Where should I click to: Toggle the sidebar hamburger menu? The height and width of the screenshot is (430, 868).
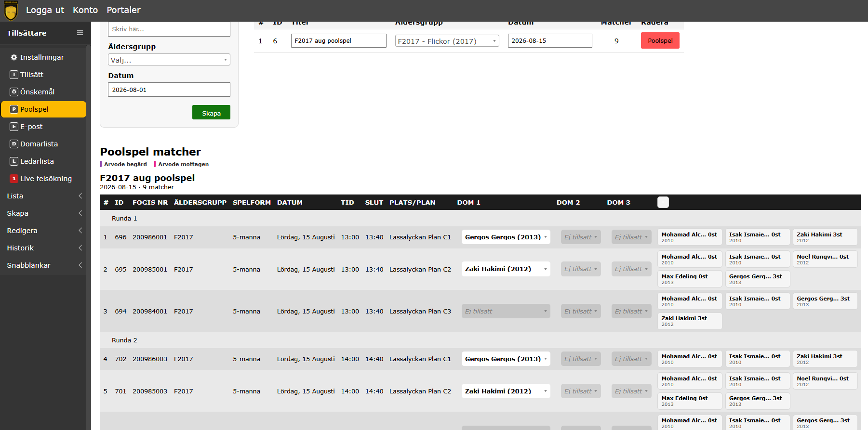(x=80, y=33)
